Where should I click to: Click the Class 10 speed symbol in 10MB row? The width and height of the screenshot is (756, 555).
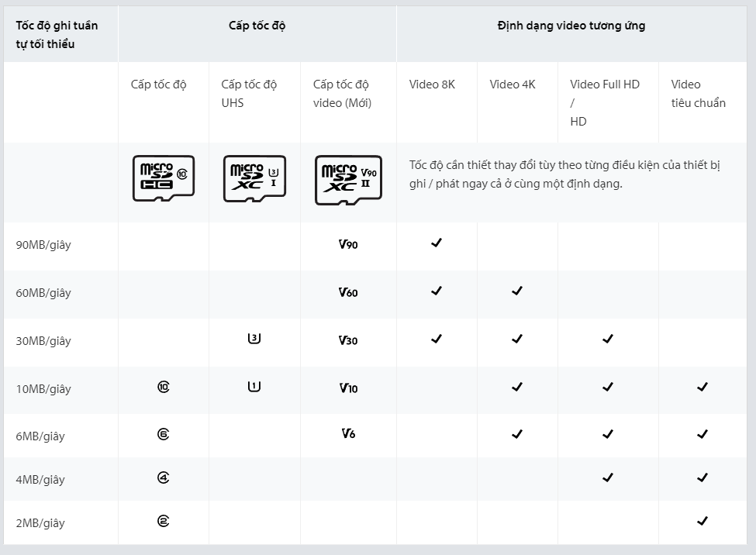[x=164, y=387]
